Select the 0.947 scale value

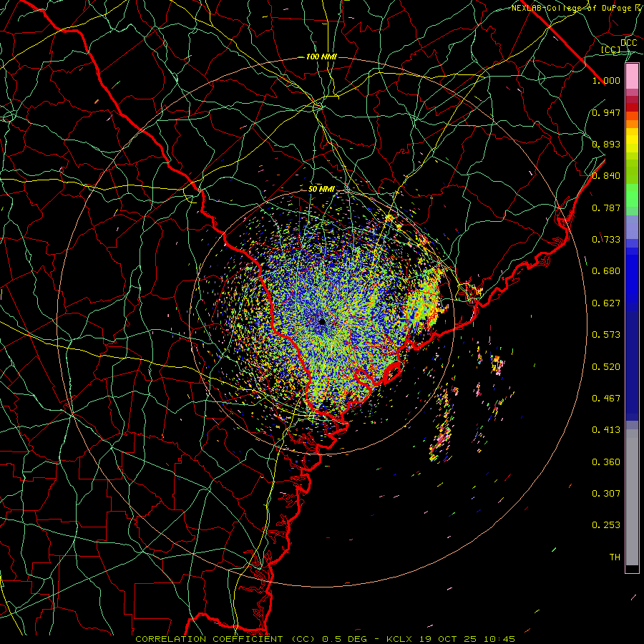click(x=606, y=112)
